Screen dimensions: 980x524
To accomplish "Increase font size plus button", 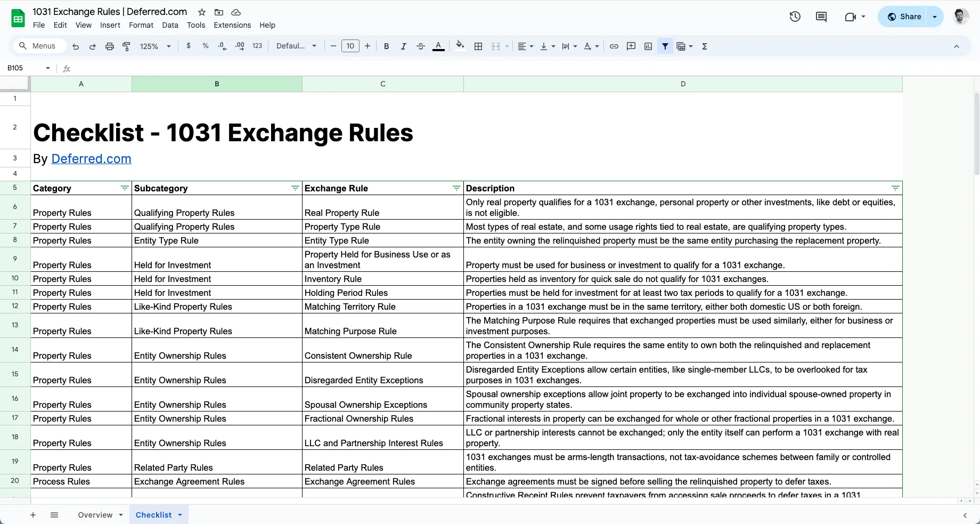I will 367,46.
